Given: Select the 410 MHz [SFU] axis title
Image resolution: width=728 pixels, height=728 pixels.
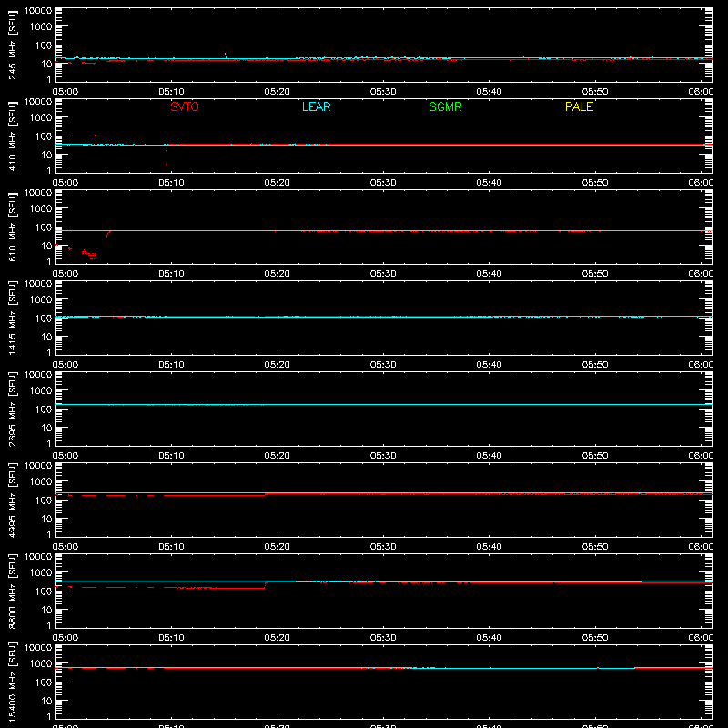Looking at the screenshot, I should 13,136.
